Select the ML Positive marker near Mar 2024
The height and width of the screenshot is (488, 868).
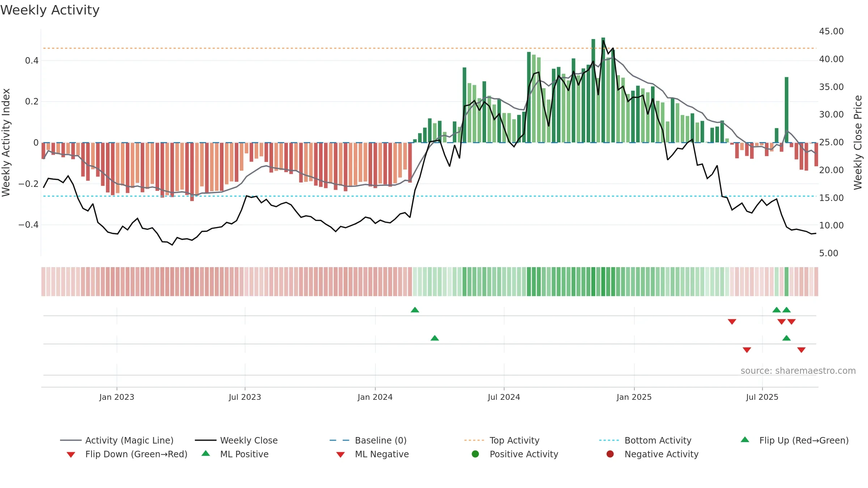435,338
